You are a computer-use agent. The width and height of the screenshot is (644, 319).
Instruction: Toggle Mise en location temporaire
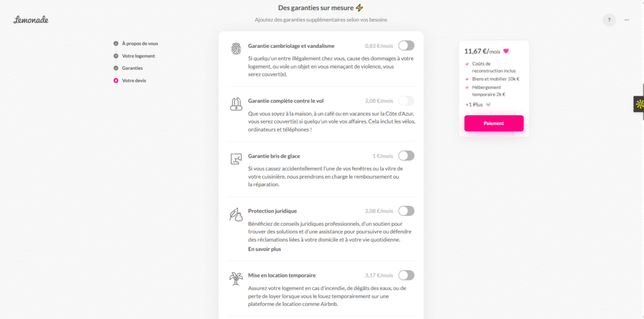[406, 275]
